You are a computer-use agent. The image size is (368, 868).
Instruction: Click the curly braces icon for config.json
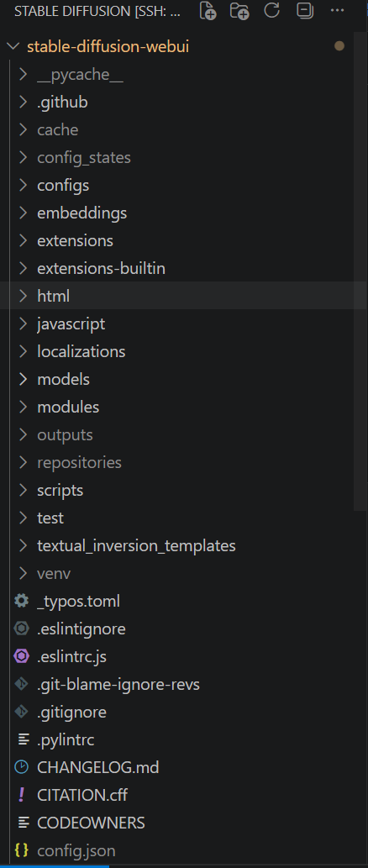[21, 850]
